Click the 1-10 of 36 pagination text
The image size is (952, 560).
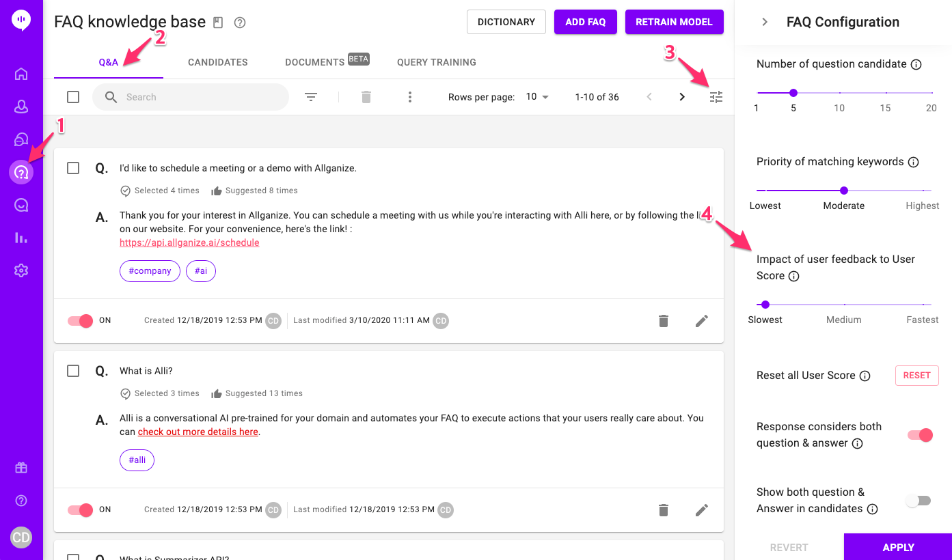coord(597,97)
